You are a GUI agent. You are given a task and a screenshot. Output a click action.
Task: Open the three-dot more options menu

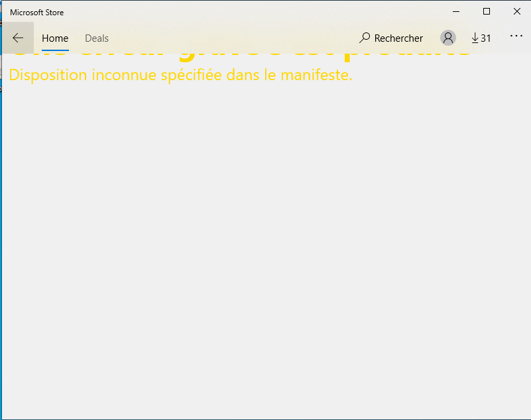[x=516, y=36]
